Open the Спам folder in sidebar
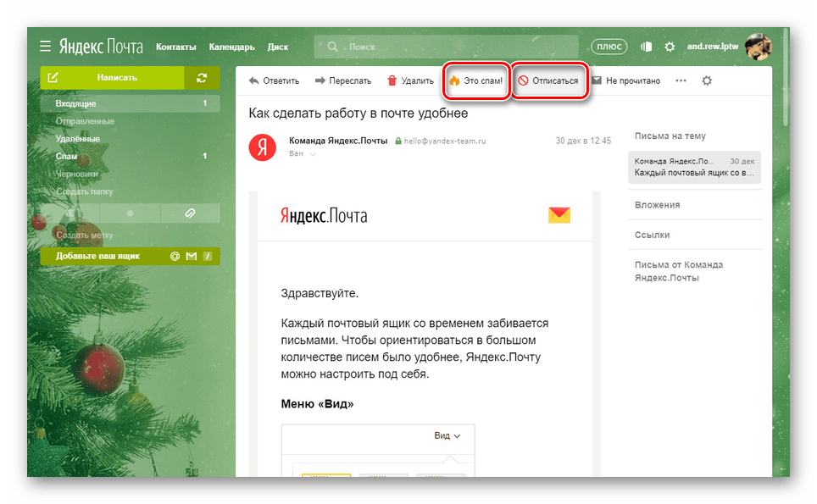This screenshot has width=817, height=504. tap(66, 157)
